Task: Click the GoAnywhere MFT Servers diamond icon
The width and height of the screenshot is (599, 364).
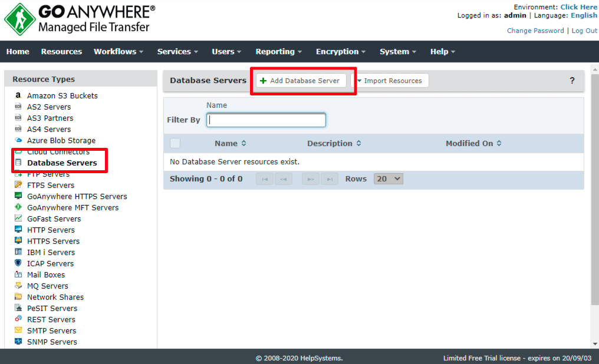Action: point(18,207)
